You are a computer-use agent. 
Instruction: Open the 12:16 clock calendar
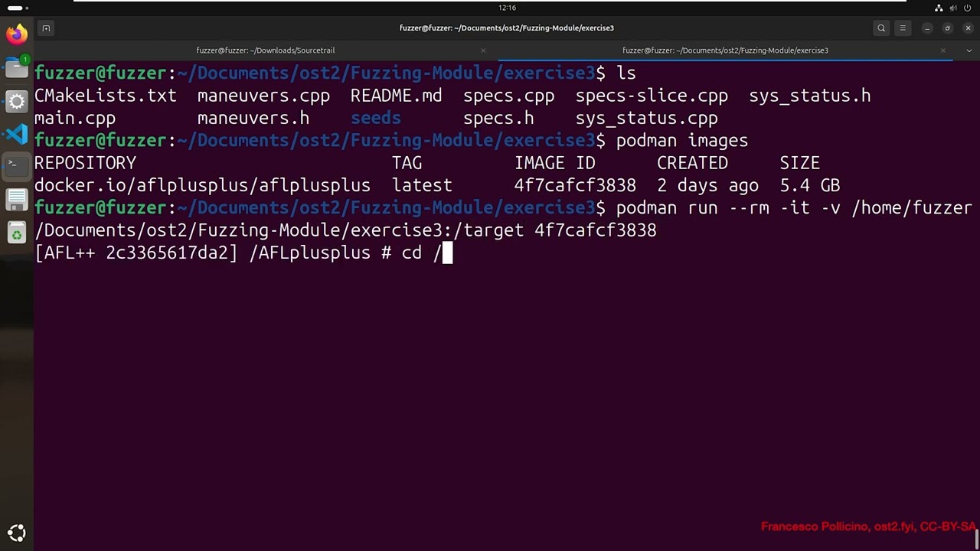(x=507, y=8)
